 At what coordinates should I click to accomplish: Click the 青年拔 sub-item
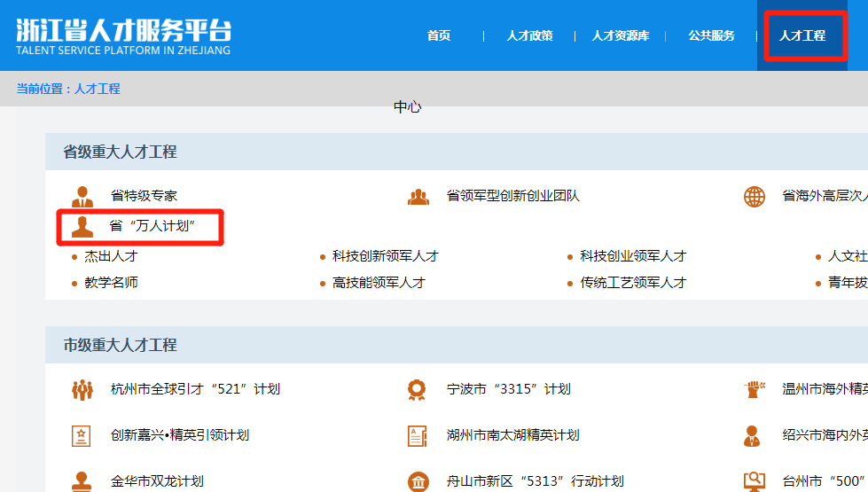(x=848, y=283)
